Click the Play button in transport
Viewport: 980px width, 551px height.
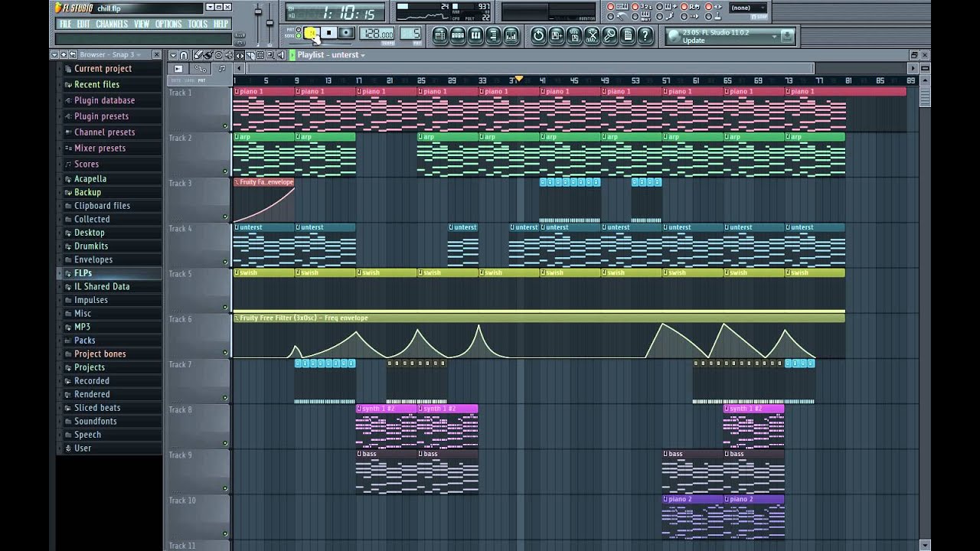[x=312, y=33]
